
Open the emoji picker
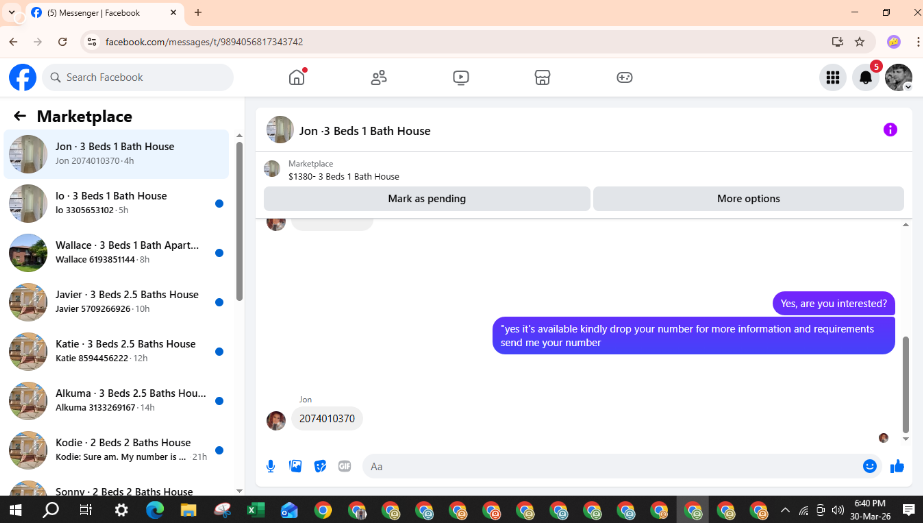(869, 466)
